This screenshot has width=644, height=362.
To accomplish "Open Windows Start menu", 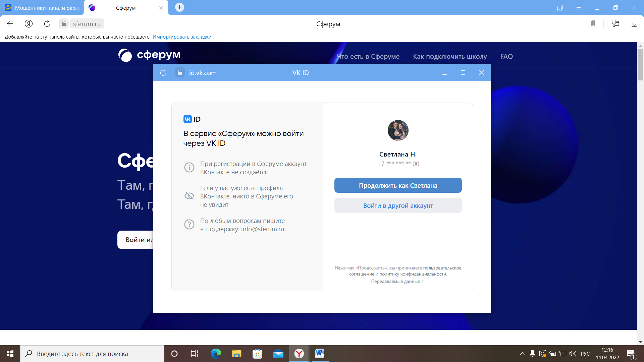I will [x=10, y=354].
